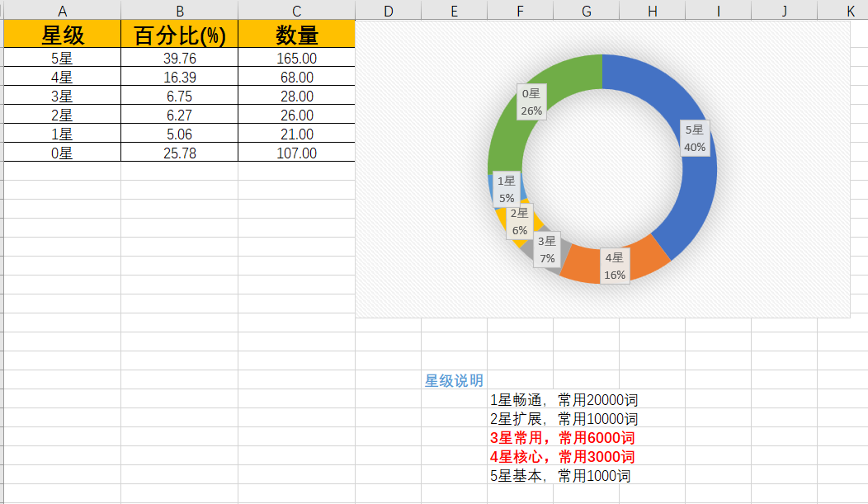Image resolution: width=868 pixels, height=504 pixels.
Task: Click the percentage cell 5.06
Action: point(179,134)
